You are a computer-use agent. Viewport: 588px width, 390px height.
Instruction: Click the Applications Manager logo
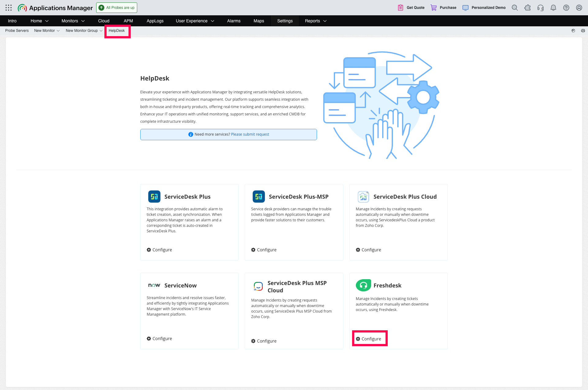[x=55, y=8]
